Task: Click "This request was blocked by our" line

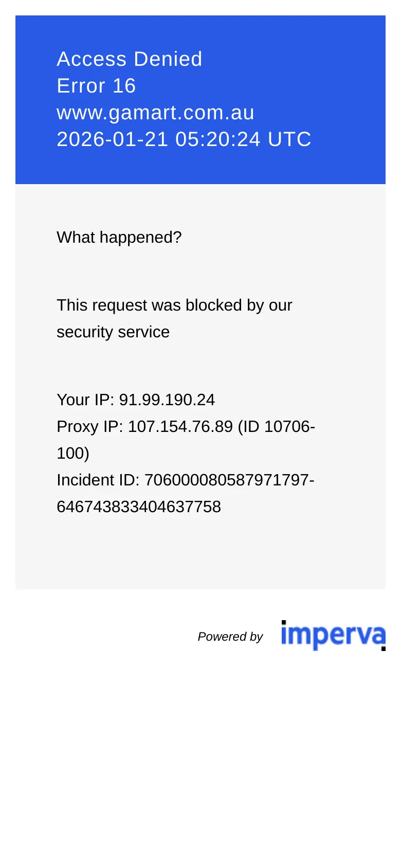Action: [174, 305]
